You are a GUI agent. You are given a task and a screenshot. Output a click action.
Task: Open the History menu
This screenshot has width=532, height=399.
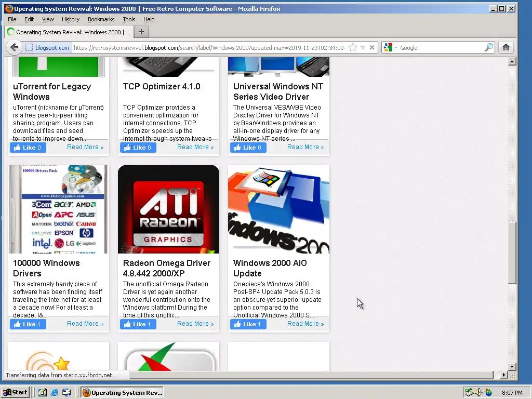[x=71, y=19]
